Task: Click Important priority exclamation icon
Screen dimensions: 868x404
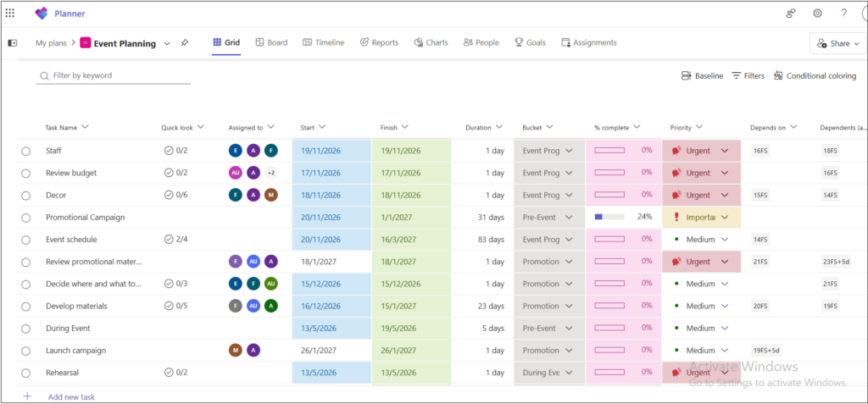Action: pyautogui.click(x=676, y=218)
